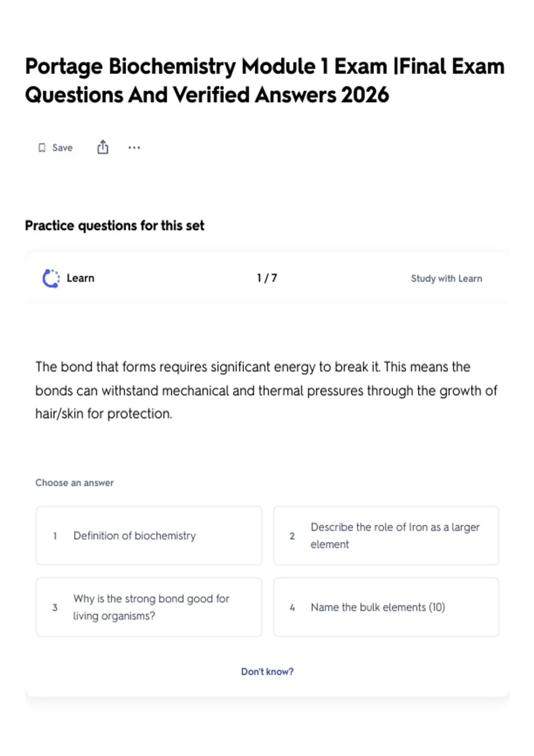
Task: Click the question text about bond energy
Action: 266,390
